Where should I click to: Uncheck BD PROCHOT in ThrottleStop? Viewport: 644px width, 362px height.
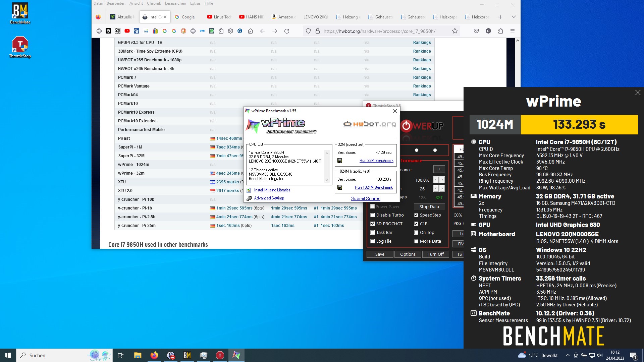tap(372, 224)
